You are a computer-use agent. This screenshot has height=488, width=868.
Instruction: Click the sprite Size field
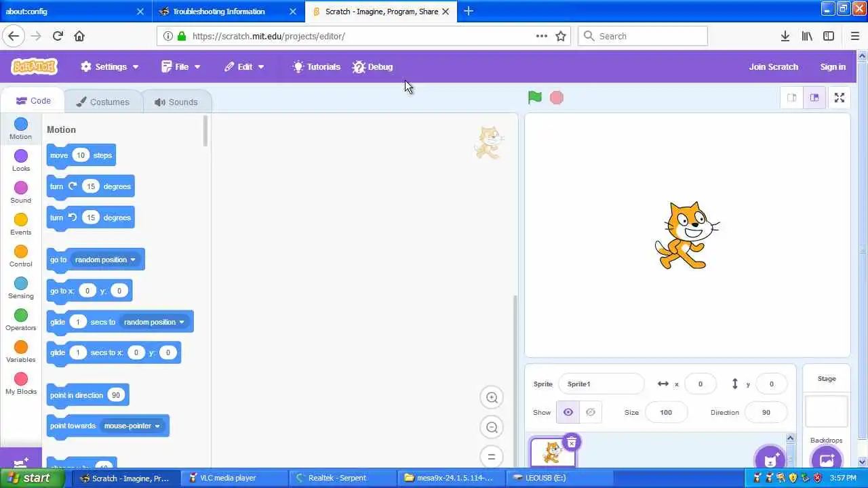coord(666,412)
